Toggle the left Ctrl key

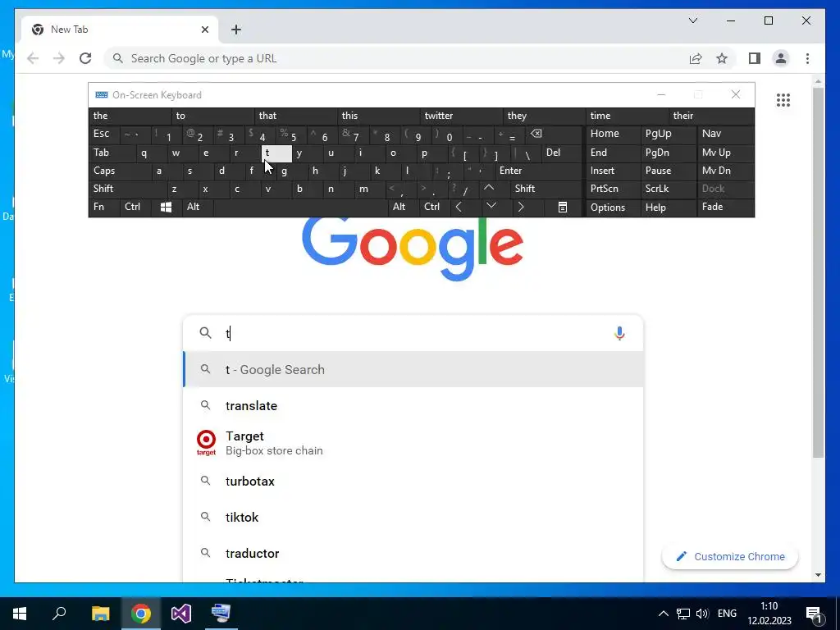coord(135,207)
